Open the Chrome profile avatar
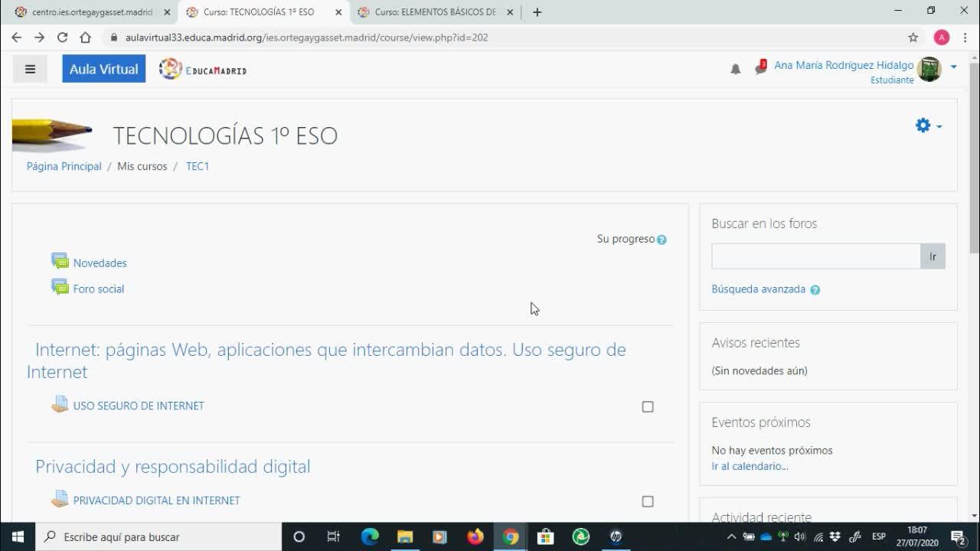The image size is (980, 551). coord(942,37)
